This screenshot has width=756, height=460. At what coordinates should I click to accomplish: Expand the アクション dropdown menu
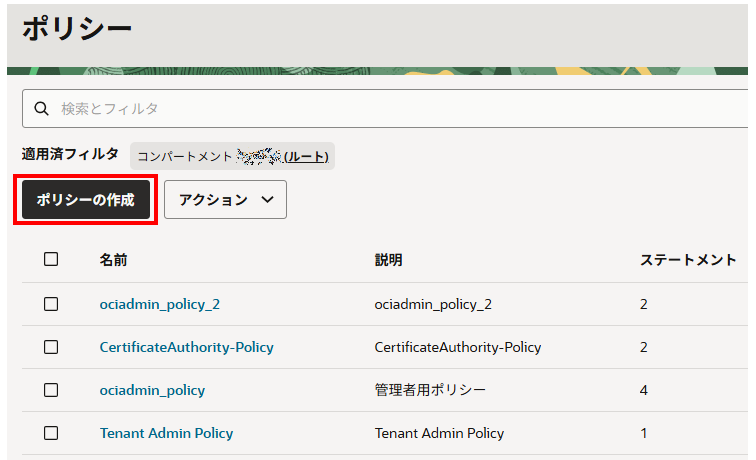[x=225, y=200]
